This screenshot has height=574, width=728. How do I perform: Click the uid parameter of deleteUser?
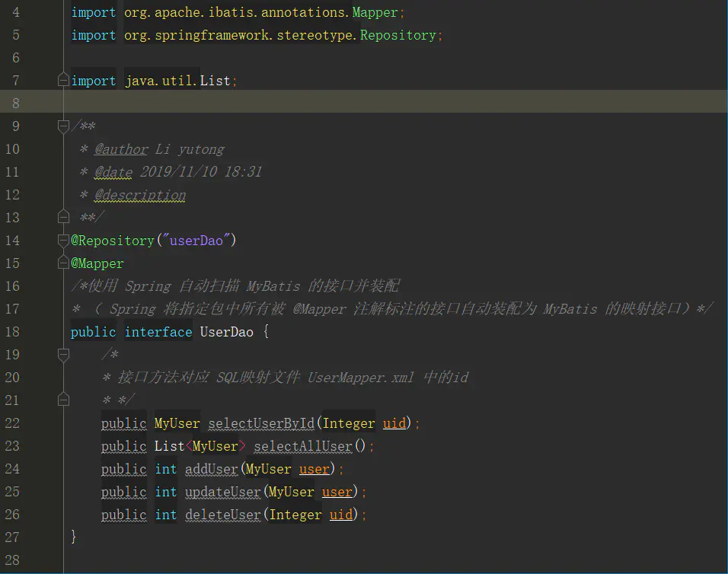(341, 515)
